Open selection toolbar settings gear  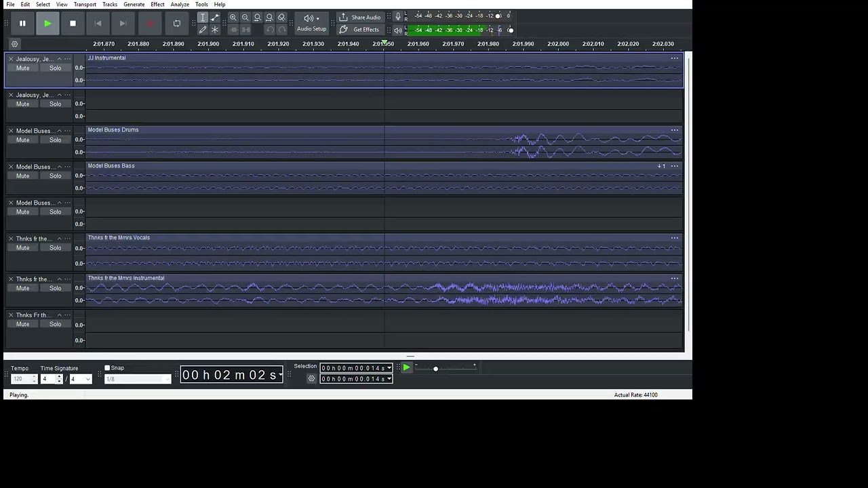coord(311,379)
